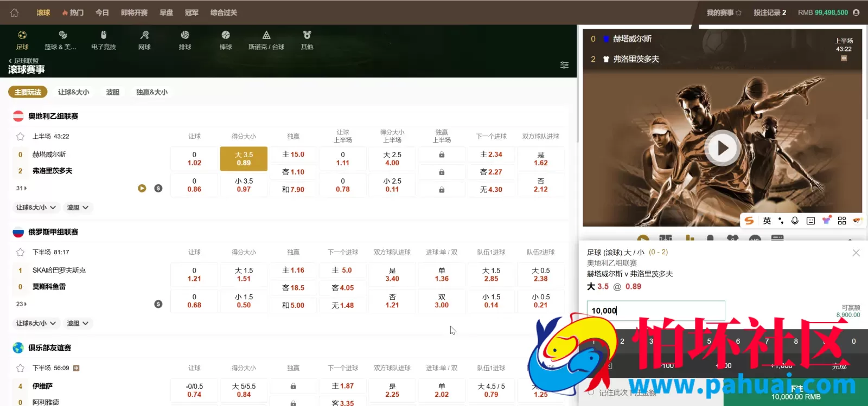Expand 波胆 dropdown under SKA哈巴罗夫斯克 match

pyautogui.click(x=78, y=323)
